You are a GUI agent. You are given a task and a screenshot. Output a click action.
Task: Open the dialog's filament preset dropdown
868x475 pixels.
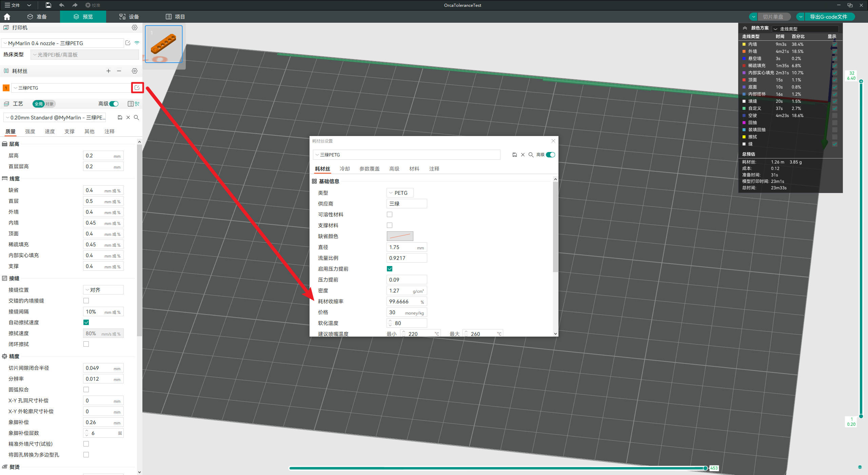(x=407, y=155)
